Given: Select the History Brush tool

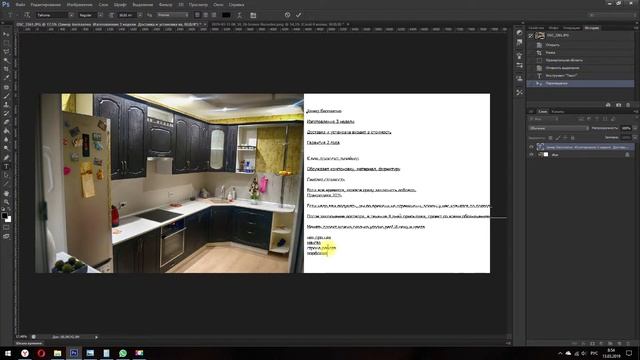Looking at the screenshot, I should tap(6, 113).
